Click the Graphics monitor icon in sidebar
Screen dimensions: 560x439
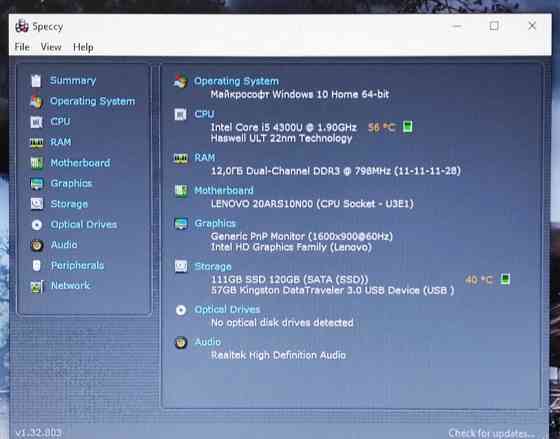tap(36, 184)
